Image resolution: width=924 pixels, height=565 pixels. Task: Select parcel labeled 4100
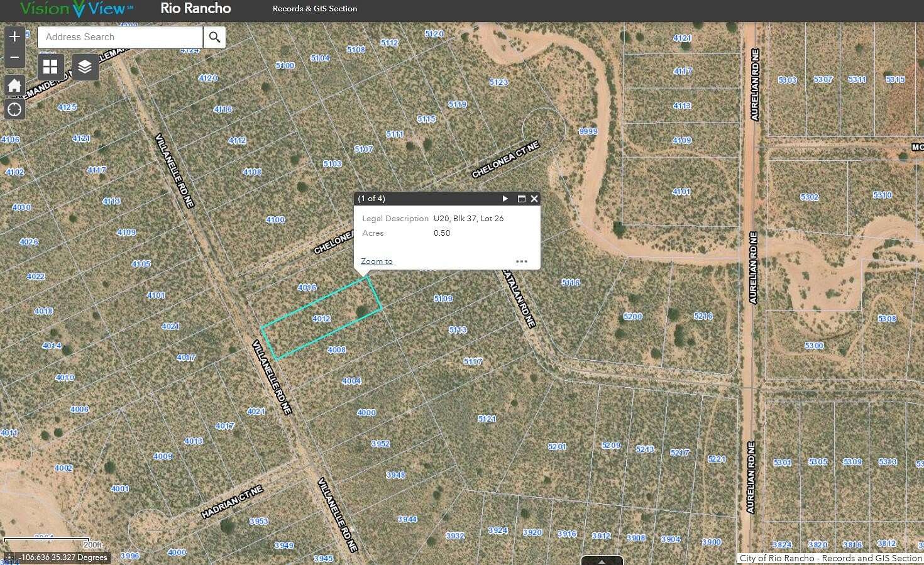pos(275,220)
